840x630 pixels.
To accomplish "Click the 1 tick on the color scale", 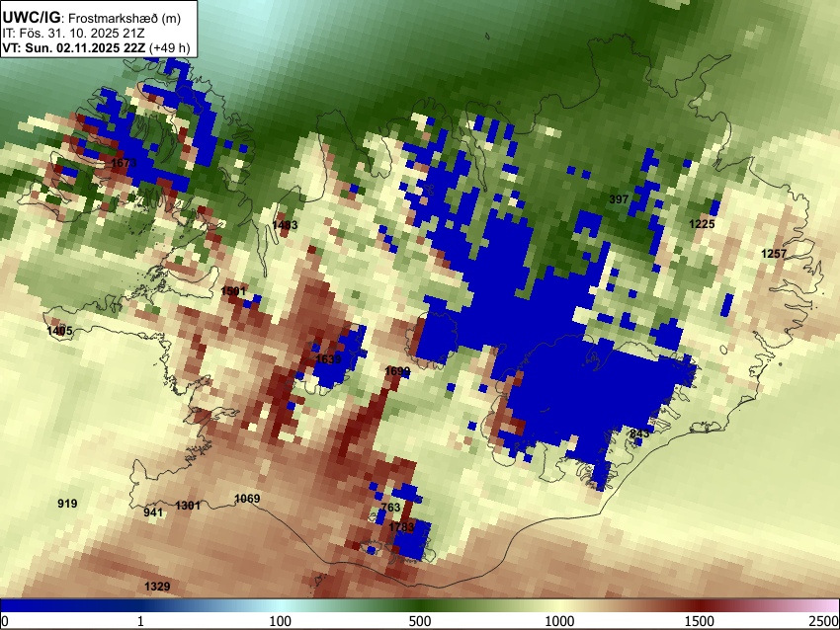I will (140, 621).
